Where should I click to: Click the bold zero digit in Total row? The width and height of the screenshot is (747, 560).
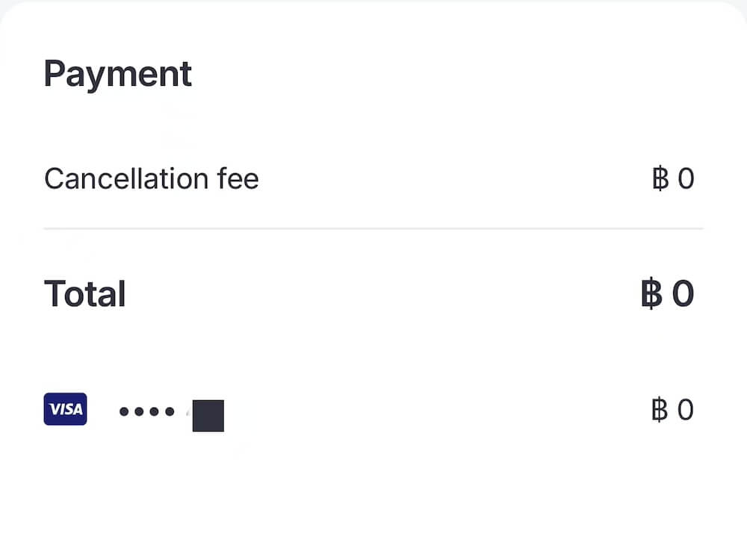click(684, 293)
